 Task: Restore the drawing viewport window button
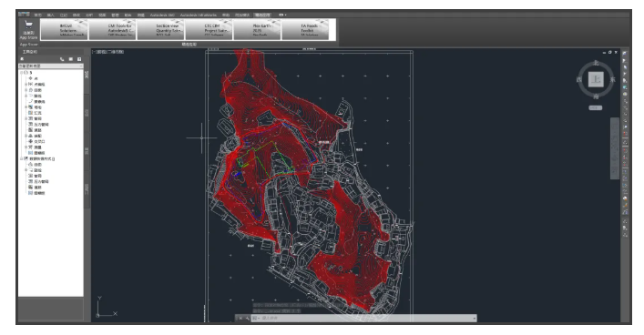pyautogui.click(x=610, y=52)
